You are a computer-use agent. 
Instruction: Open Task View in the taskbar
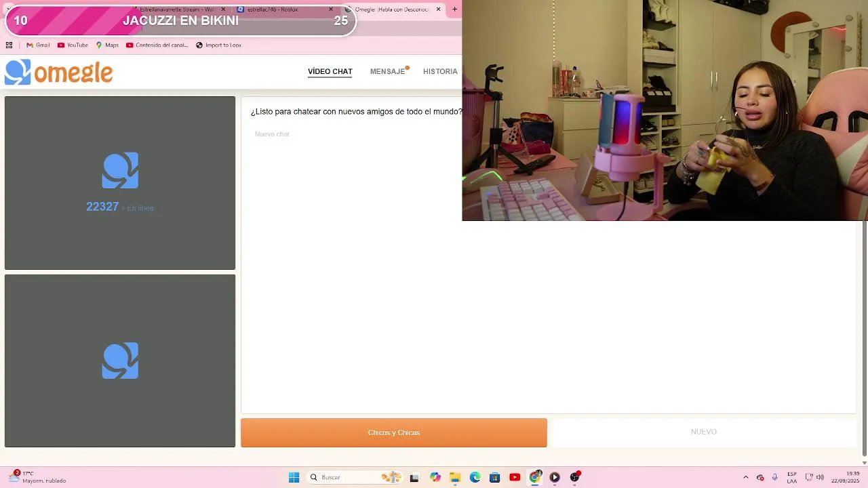pos(414,477)
